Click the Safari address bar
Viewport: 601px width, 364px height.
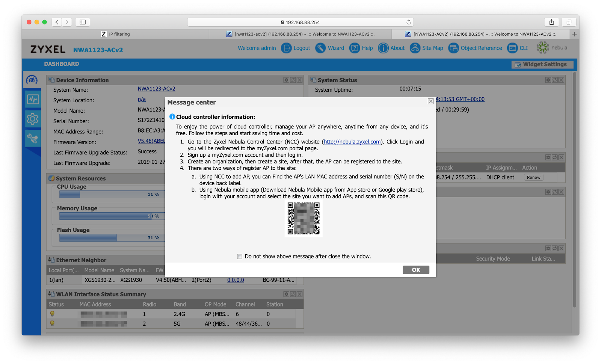[300, 22]
